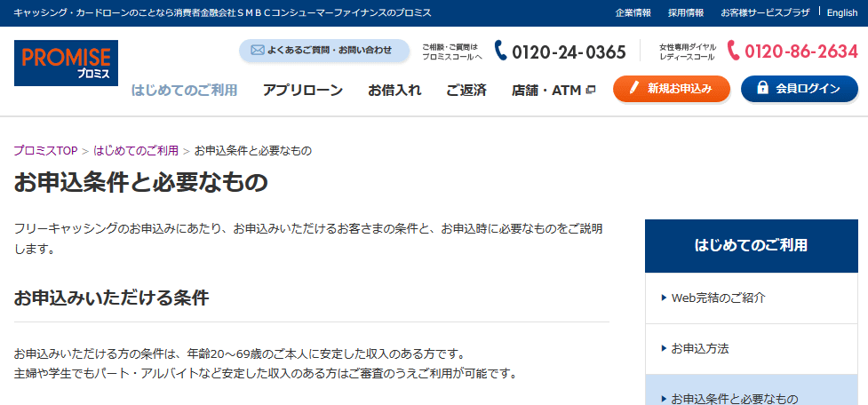Viewport: 868px width, 405px height.
Task: Go to はじめてのご利用 breadcrumb link
Action: coord(136,150)
